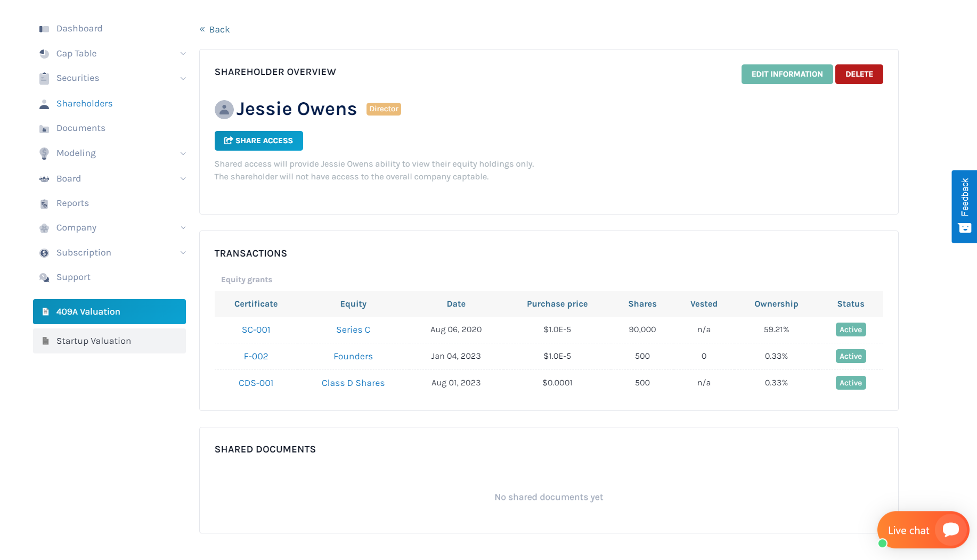
Task: Click the Reports icon in sidebar
Action: (x=44, y=203)
